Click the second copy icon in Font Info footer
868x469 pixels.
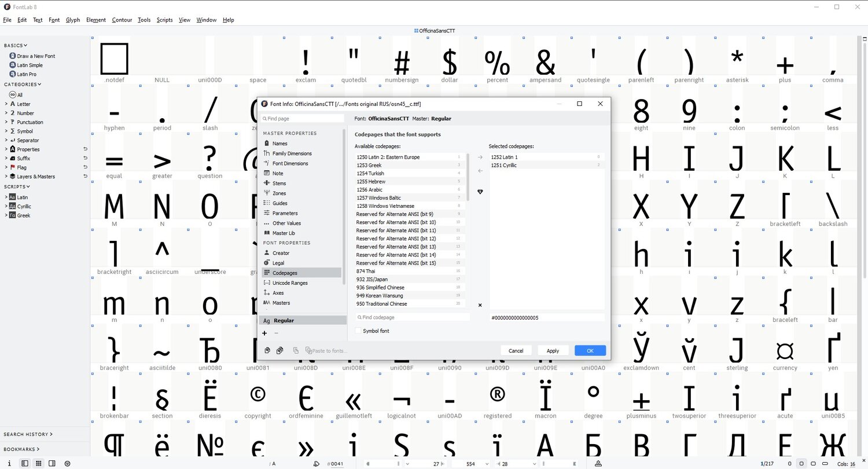coord(279,350)
